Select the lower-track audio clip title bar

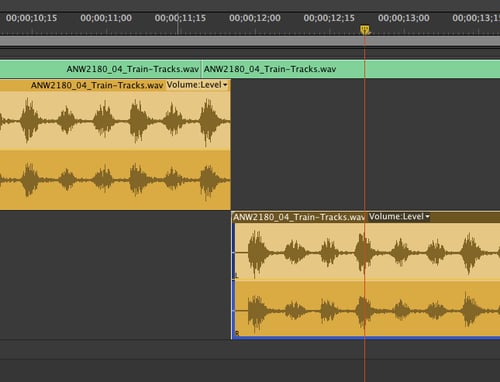click(x=366, y=217)
